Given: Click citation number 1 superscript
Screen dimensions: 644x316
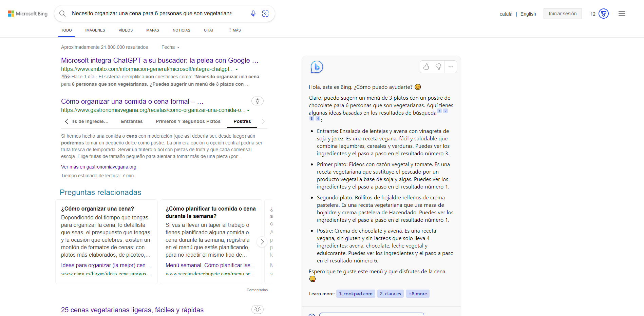Looking at the screenshot, I should tap(439, 111).
